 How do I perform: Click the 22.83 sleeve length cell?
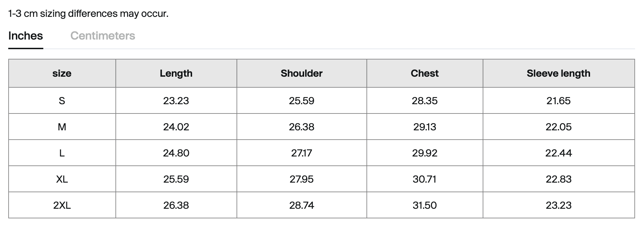point(558,179)
